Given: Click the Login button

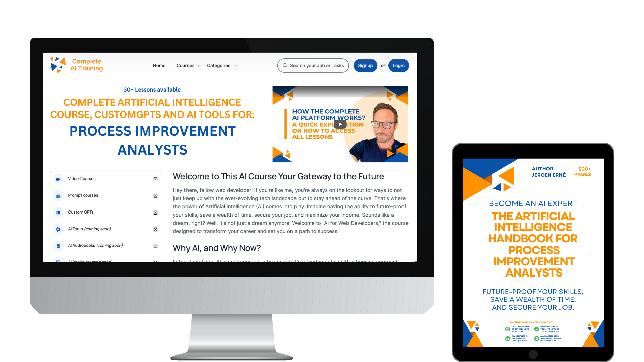Looking at the screenshot, I should tap(397, 65).
